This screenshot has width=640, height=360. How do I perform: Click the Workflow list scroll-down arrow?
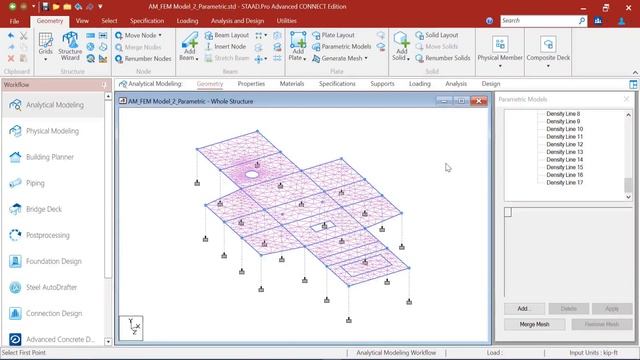pyautogui.click(x=108, y=341)
